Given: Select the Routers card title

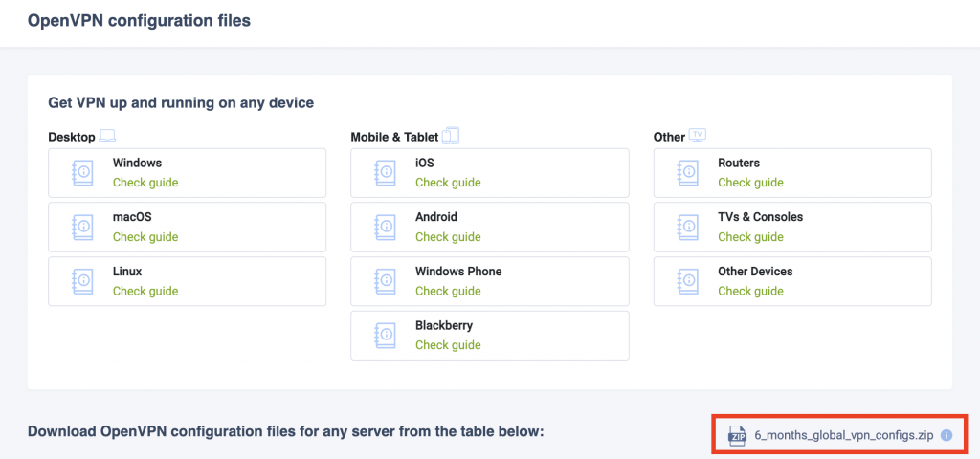Looking at the screenshot, I should click(739, 163).
